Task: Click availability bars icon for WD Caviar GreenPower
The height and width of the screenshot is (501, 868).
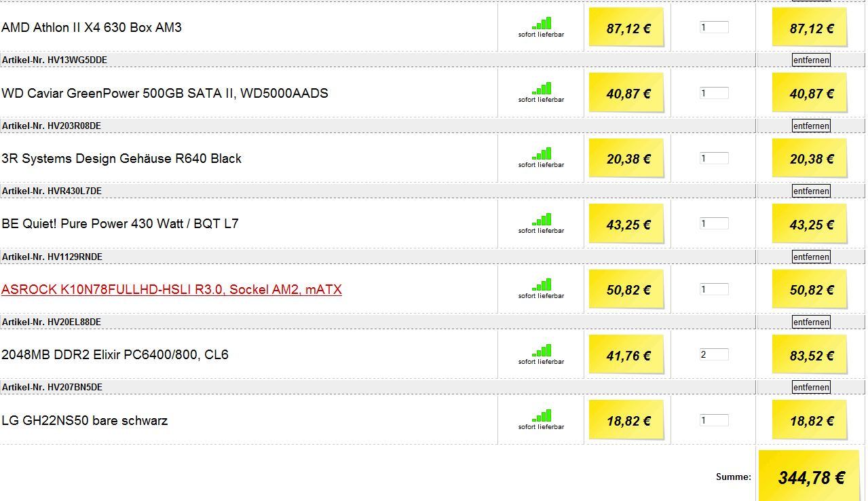Action: pyautogui.click(x=542, y=89)
